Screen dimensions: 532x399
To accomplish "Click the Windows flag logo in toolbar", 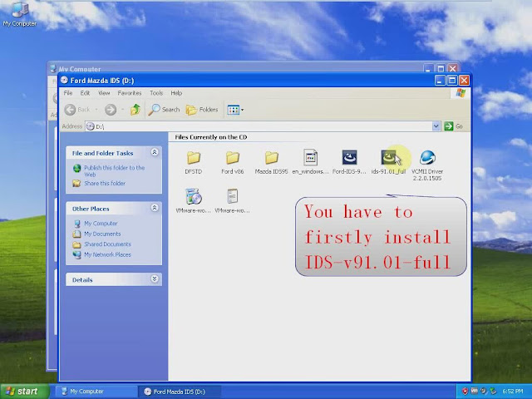I will [x=461, y=93].
